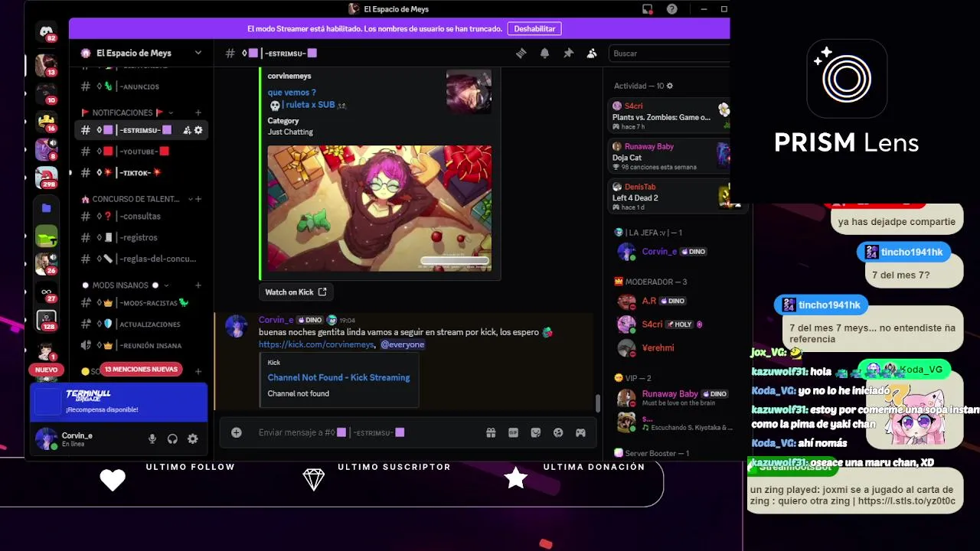Click the Enviar mensaje input field
This screenshot has height=551, width=980.
[x=367, y=432]
